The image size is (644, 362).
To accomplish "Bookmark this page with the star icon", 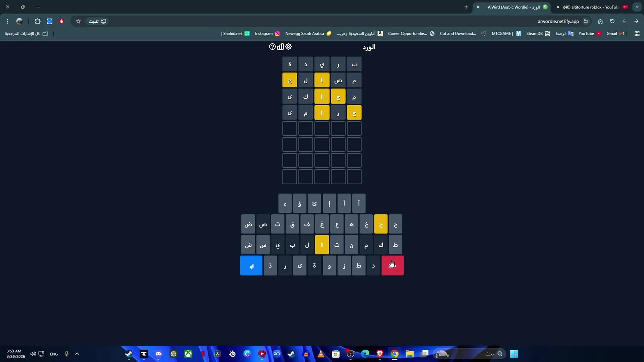I will point(78,21).
